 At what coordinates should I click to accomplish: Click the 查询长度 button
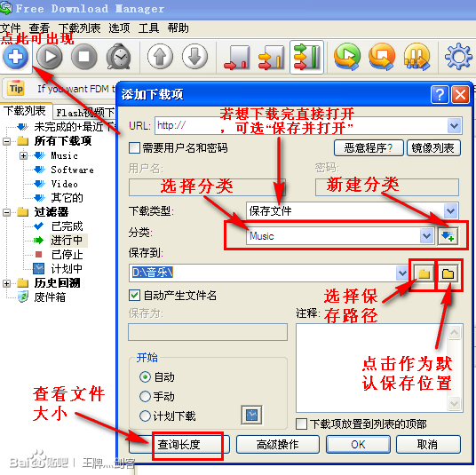point(179,444)
